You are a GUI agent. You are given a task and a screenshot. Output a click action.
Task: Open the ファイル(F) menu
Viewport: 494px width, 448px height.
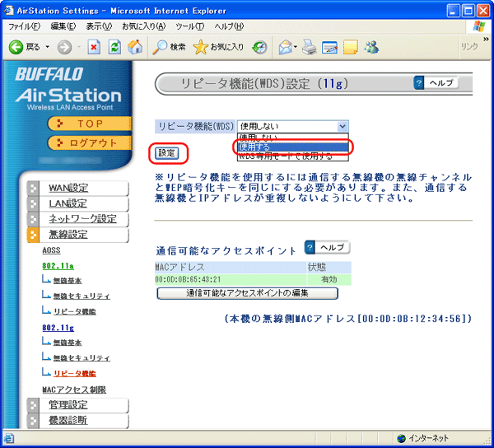click(x=25, y=27)
